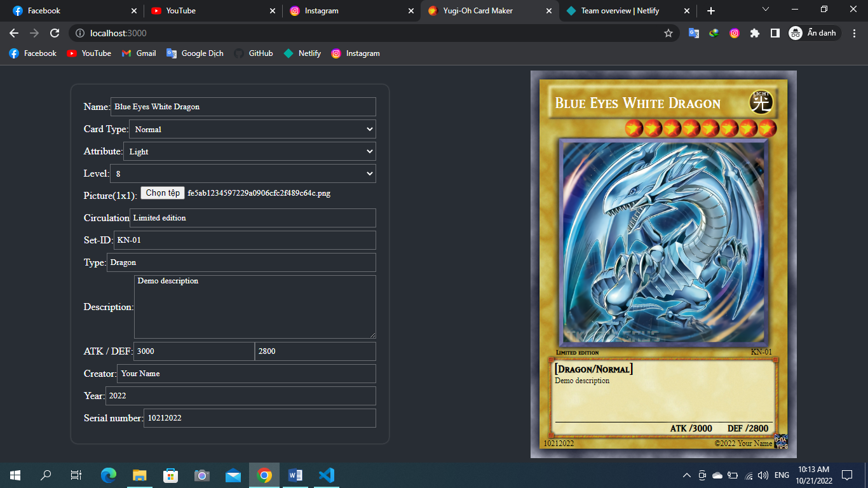Viewport: 868px width, 488px height.
Task: Open the browser extensions puzzle icon
Action: pyautogui.click(x=754, y=33)
